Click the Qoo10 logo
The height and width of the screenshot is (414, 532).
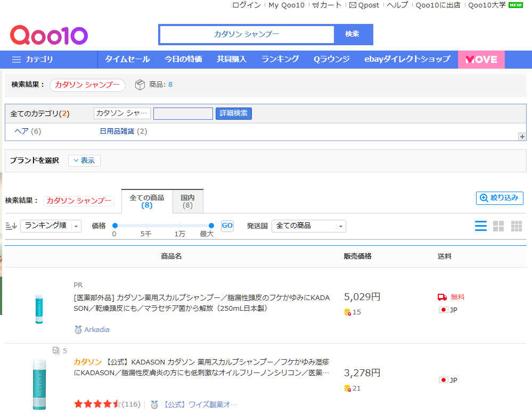pos(49,35)
